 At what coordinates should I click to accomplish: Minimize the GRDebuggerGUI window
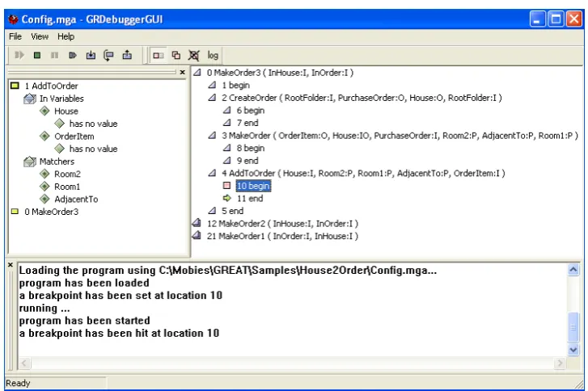[x=537, y=19]
